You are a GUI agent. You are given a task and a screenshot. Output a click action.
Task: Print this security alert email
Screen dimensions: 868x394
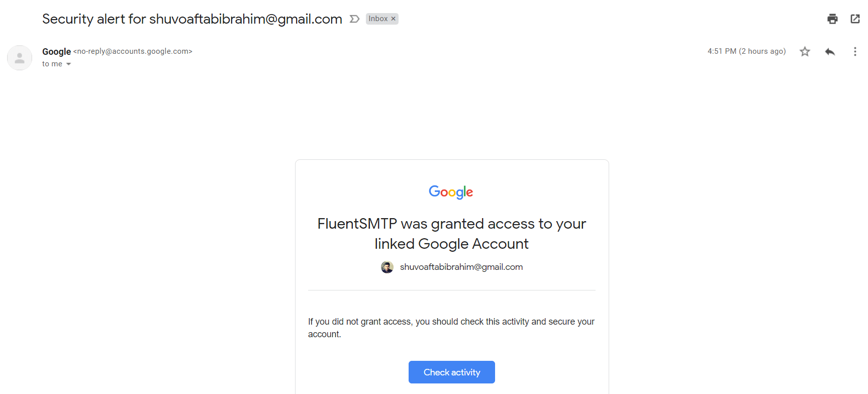(832, 19)
